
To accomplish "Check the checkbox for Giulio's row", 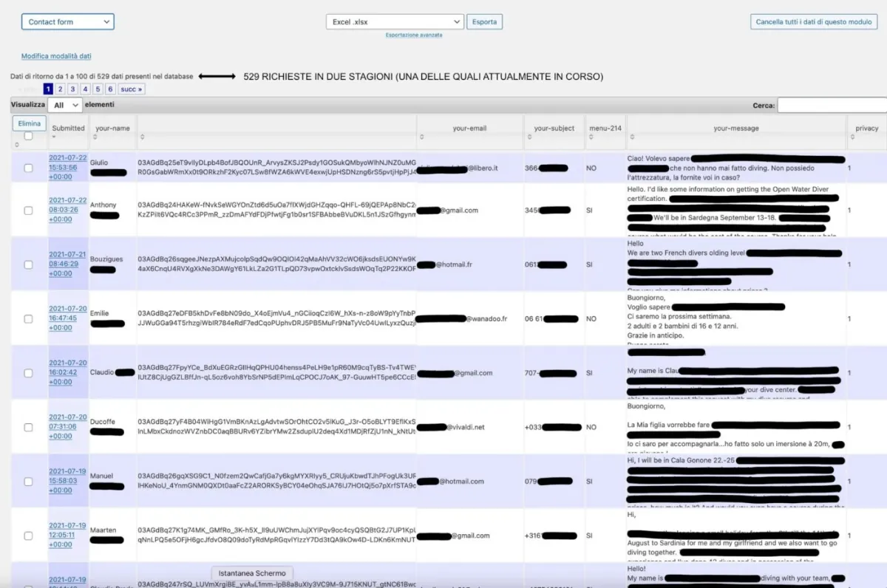I will tap(28, 168).
